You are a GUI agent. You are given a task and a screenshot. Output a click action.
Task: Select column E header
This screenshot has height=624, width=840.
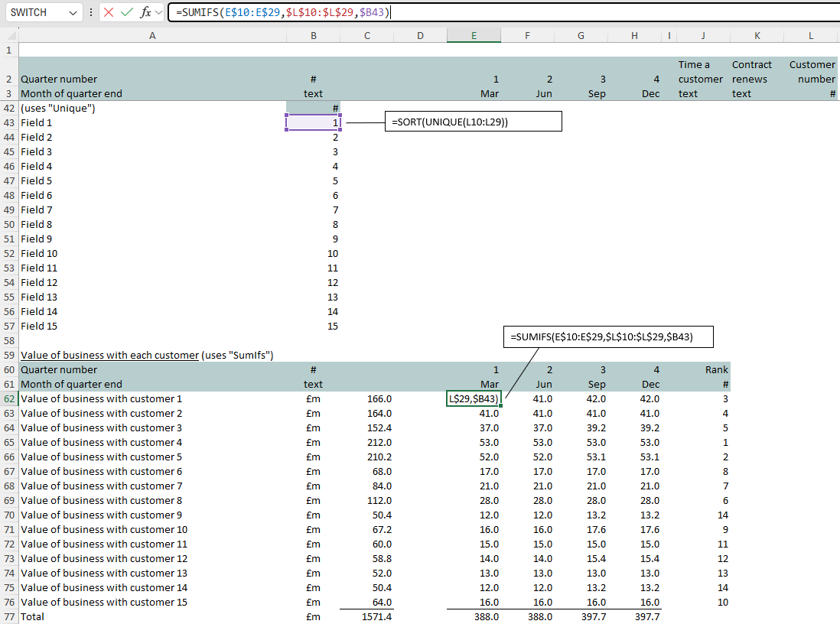click(x=474, y=35)
